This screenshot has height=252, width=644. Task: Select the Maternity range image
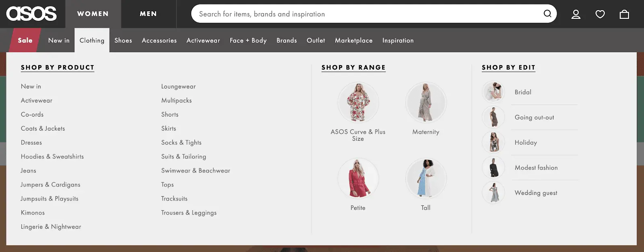coord(426,102)
